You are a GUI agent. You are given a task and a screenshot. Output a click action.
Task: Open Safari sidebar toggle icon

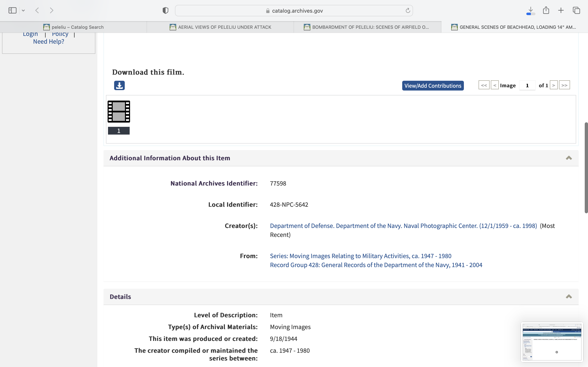point(12,10)
